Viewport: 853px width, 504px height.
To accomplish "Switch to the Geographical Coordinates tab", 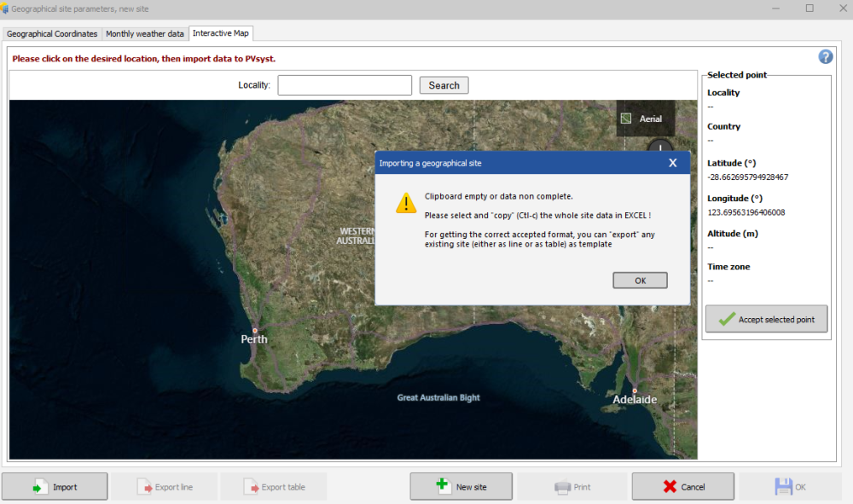I will click(51, 34).
